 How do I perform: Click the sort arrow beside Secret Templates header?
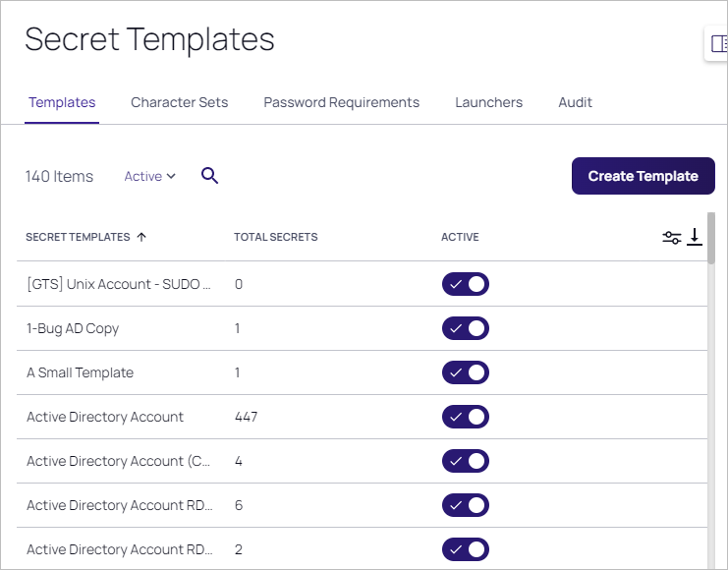pyautogui.click(x=141, y=237)
